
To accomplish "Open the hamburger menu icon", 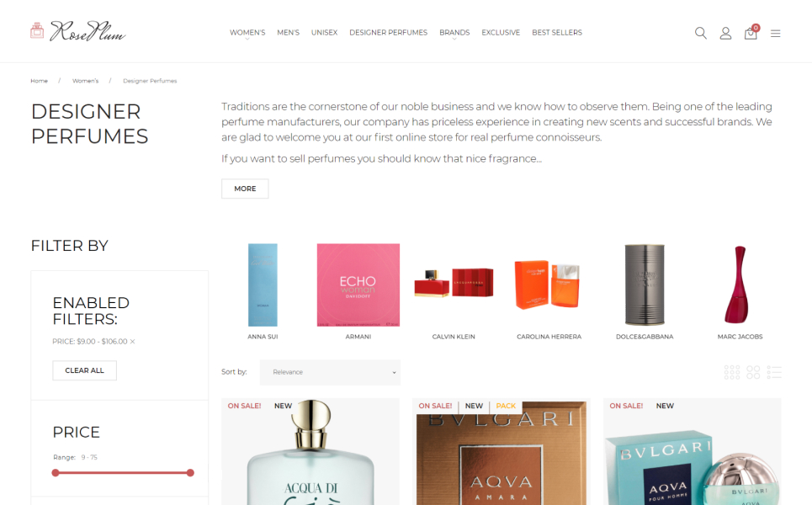I will click(775, 34).
